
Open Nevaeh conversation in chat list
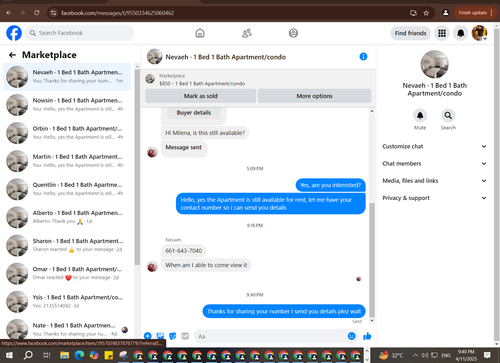(67, 77)
